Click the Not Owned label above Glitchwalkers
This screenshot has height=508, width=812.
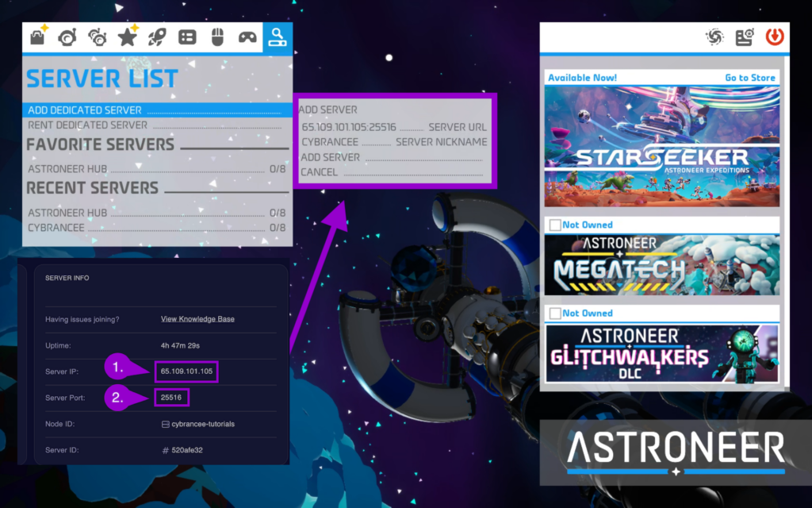[x=588, y=313]
